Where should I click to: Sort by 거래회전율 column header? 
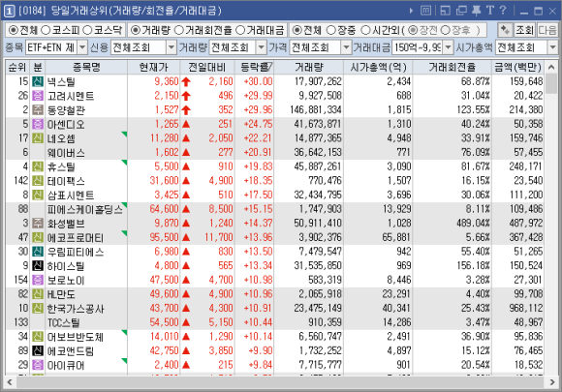452,68
